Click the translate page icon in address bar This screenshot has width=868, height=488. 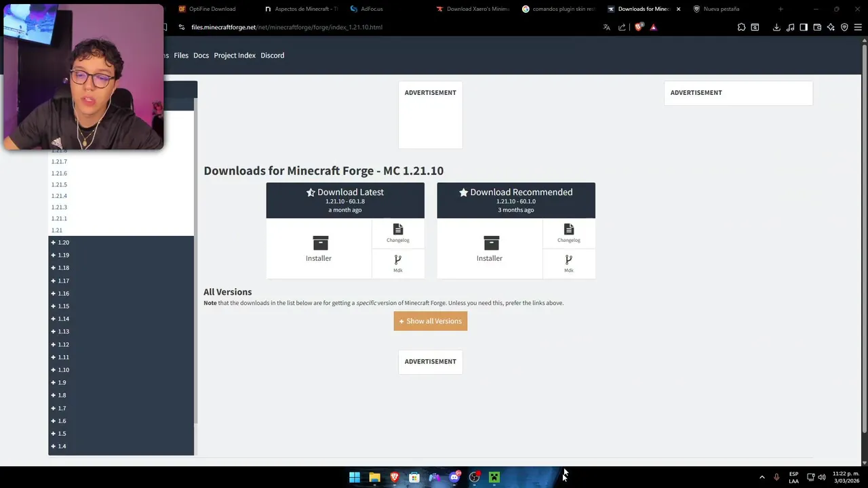pyautogui.click(x=606, y=27)
